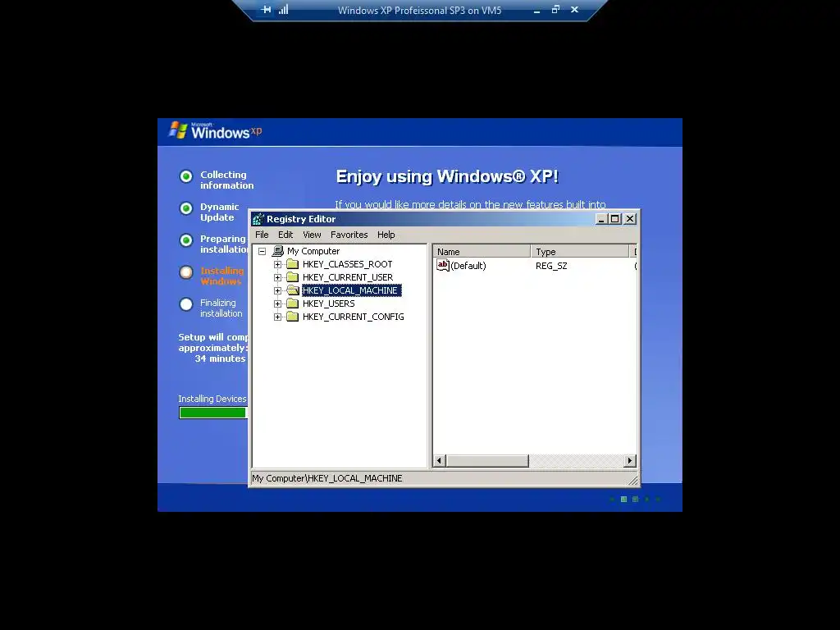
Task: Open the Favorites menu
Action: point(349,235)
